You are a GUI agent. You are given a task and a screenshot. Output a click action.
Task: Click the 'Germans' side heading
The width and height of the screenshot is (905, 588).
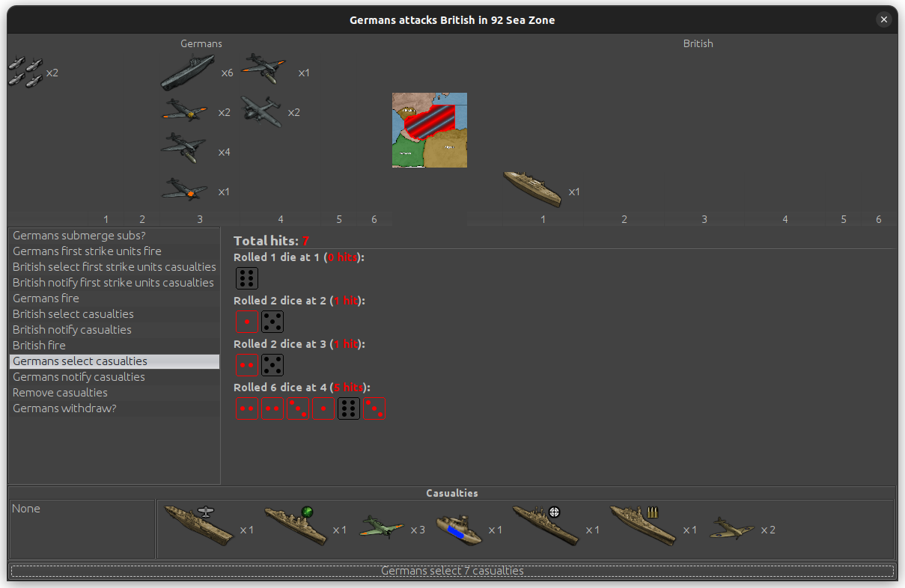tap(201, 44)
